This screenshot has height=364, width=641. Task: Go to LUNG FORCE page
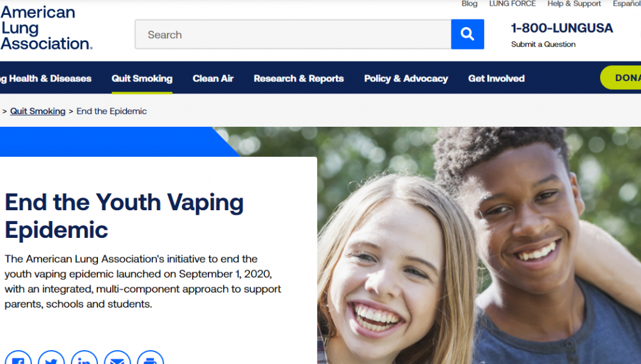(512, 4)
